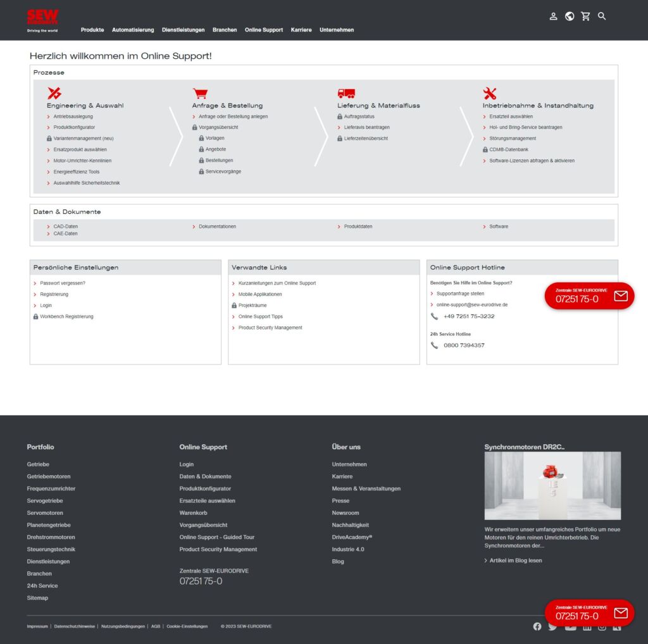This screenshot has width=648, height=644.
Task: Click the Engineering & Auswahl tools icon
Action: click(55, 93)
